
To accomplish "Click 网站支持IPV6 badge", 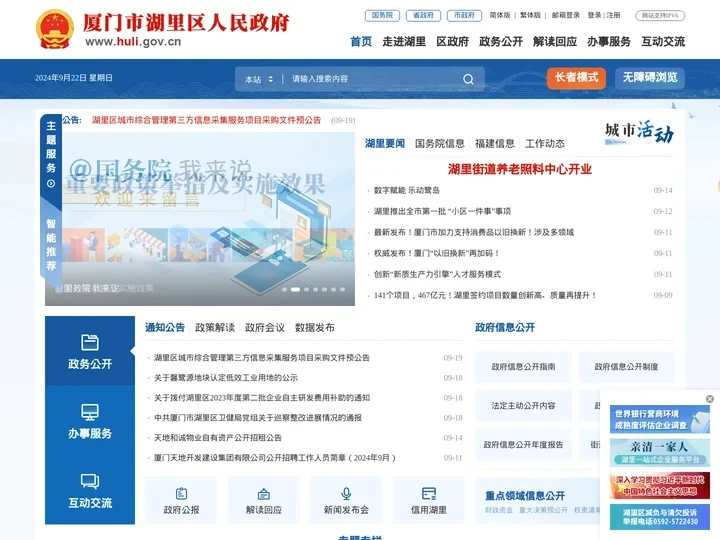I will coord(660,16).
